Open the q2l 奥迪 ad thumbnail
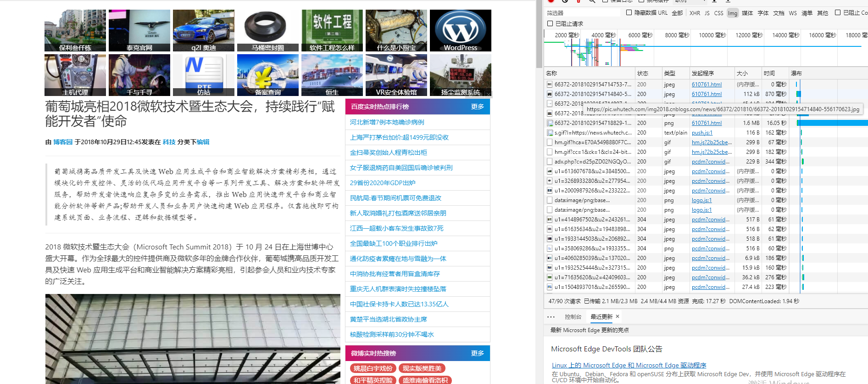 point(204,30)
